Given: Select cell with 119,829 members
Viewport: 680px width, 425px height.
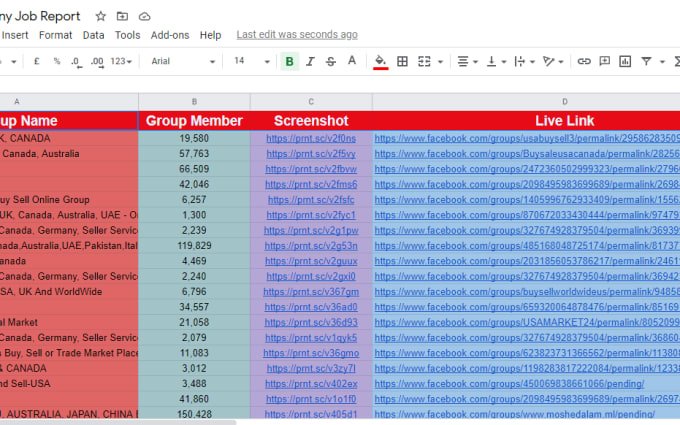Looking at the screenshot, I should pyautogui.click(x=194, y=246).
